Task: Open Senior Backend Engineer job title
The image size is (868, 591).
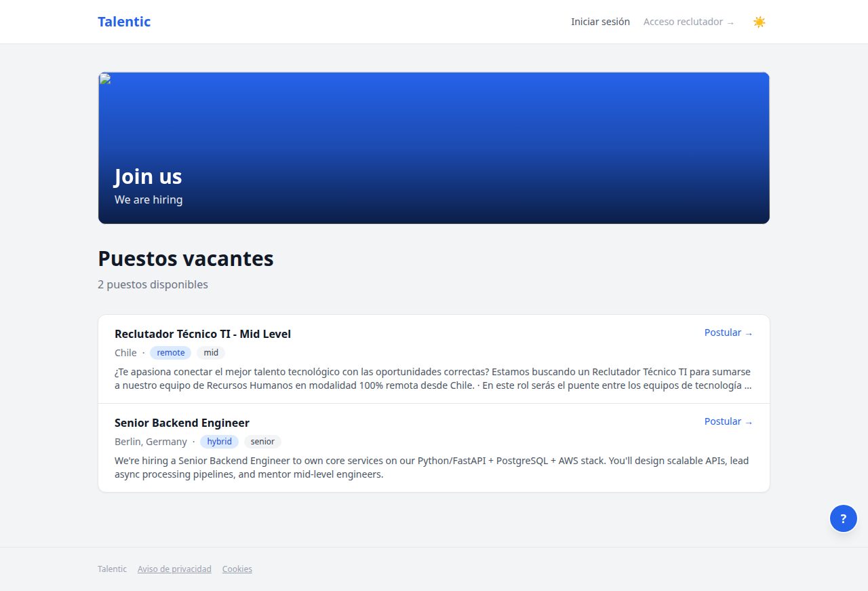Action: pyautogui.click(x=182, y=423)
